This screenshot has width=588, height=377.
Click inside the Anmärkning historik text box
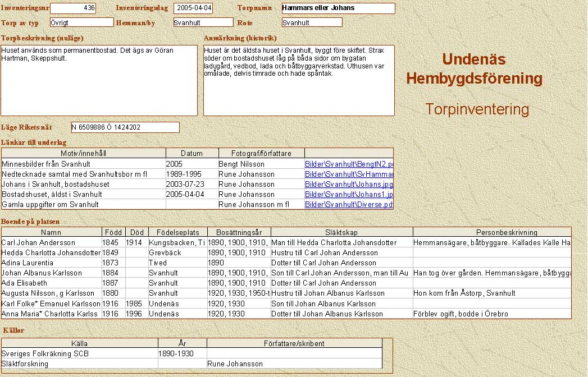pos(299,80)
